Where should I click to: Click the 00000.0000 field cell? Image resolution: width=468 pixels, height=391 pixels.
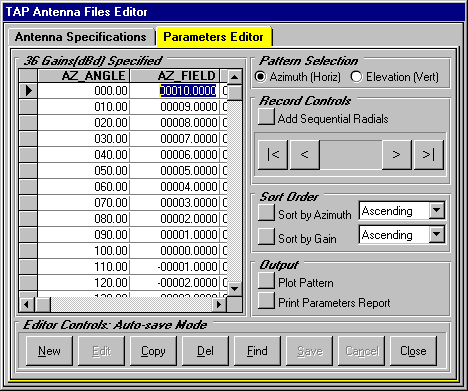tap(175, 251)
